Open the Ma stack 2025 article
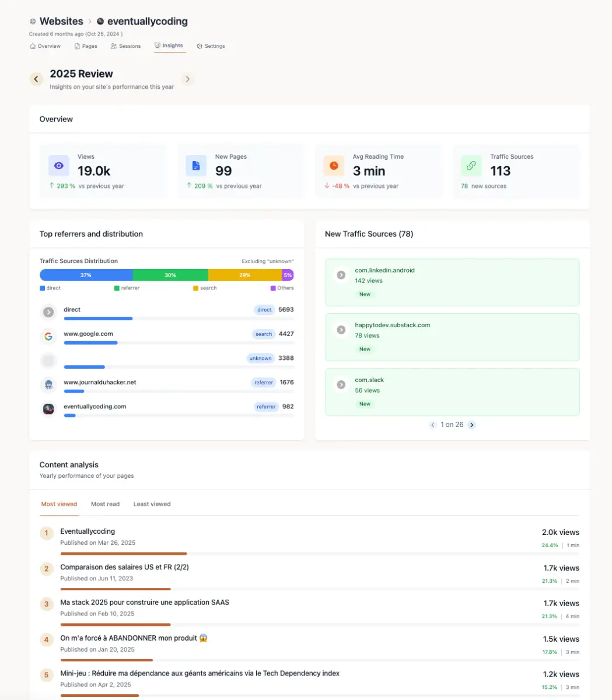This screenshot has height=700, width=612. [145, 603]
